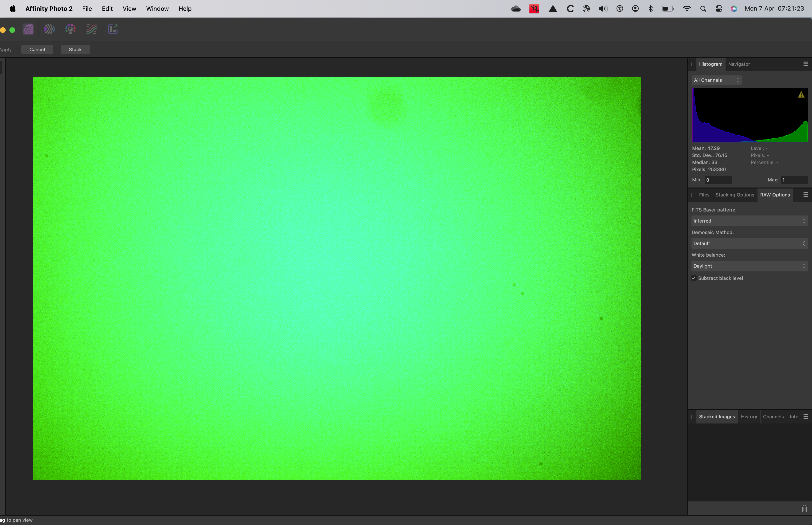
Task: Click the Bluetooth menu bar icon
Action: point(651,8)
